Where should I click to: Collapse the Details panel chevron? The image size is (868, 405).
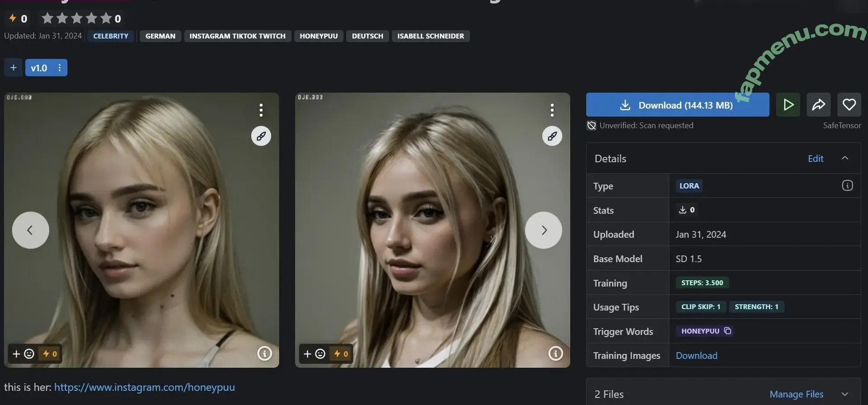844,158
